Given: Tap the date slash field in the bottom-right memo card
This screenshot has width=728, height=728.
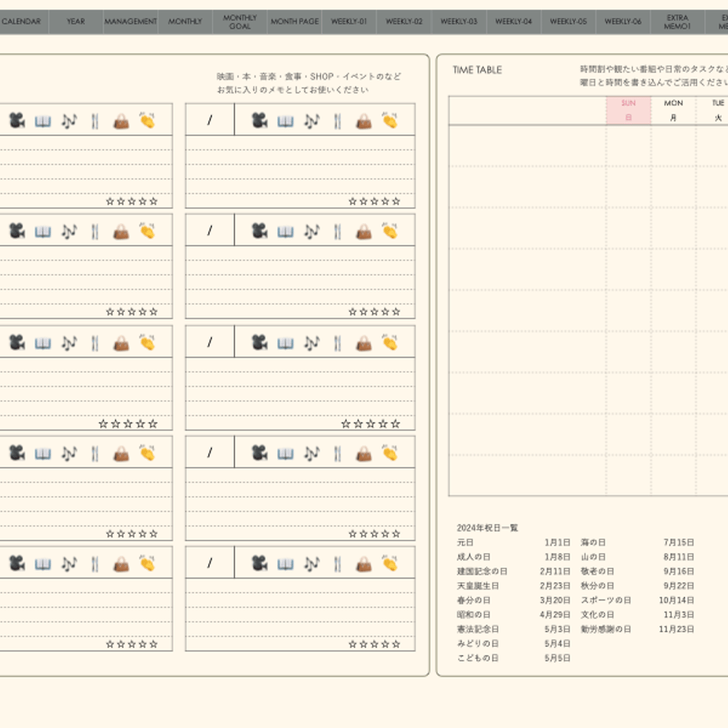Looking at the screenshot, I should click(210, 563).
